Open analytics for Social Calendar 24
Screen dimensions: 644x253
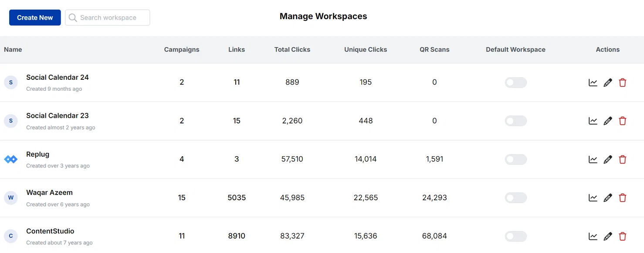coord(593,82)
